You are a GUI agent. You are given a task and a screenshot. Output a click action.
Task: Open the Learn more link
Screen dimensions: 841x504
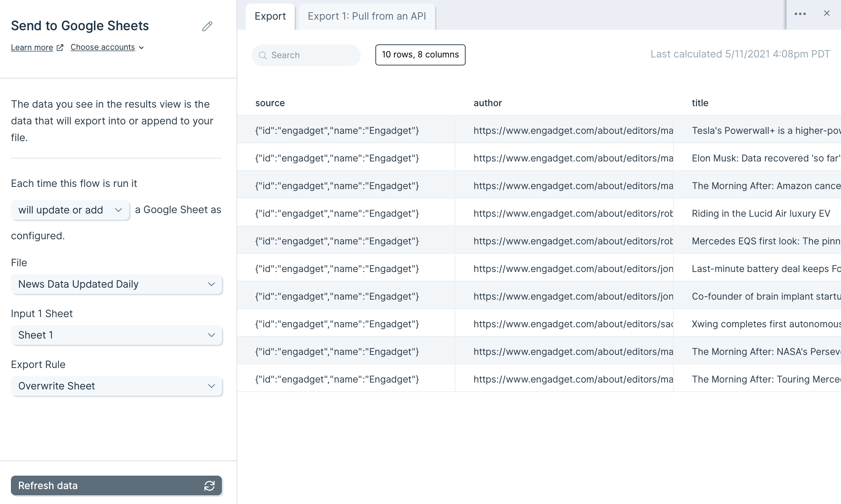(x=32, y=48)
